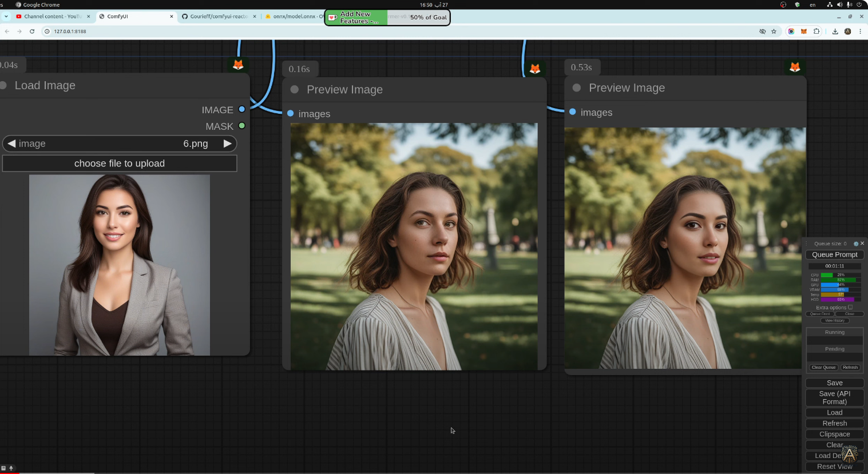This screenshot has width=868, height=474.
Task: Open the system volume indicator
Action: (839, 5)
